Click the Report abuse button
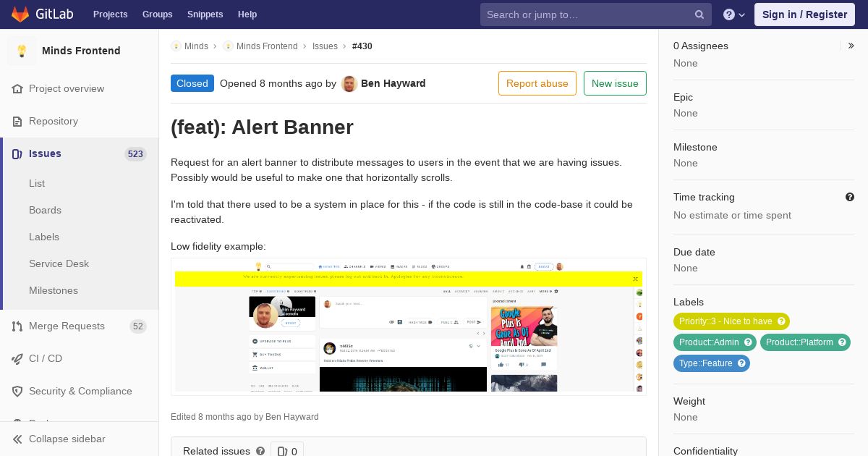Screen dimensions: 868x456 coord(537,83)
